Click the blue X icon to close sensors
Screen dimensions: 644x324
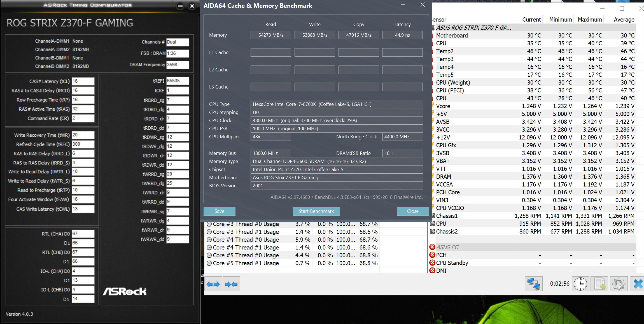638,284
